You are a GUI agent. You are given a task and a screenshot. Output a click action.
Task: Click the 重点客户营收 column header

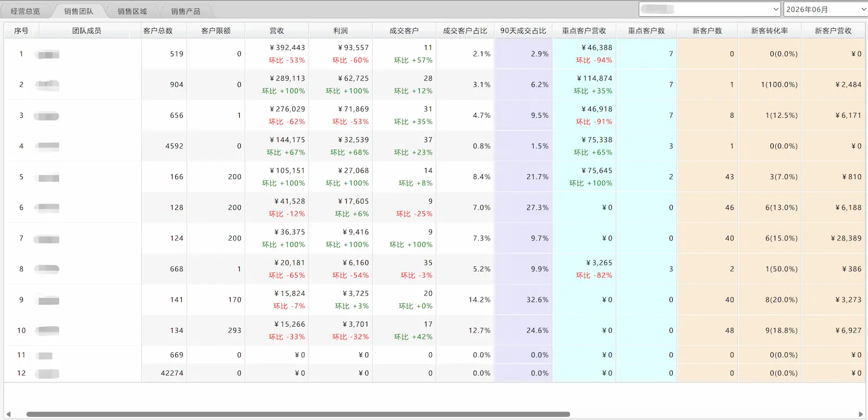(x=584, y=31)
